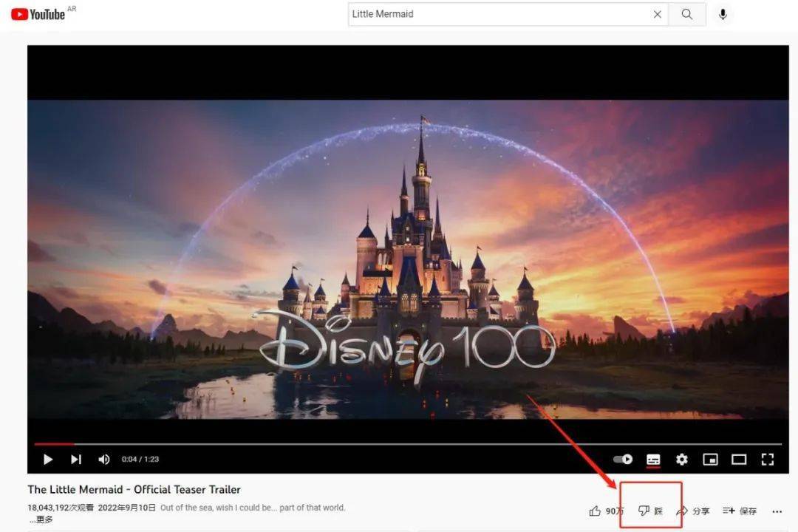Enter full screen mode

768,460
